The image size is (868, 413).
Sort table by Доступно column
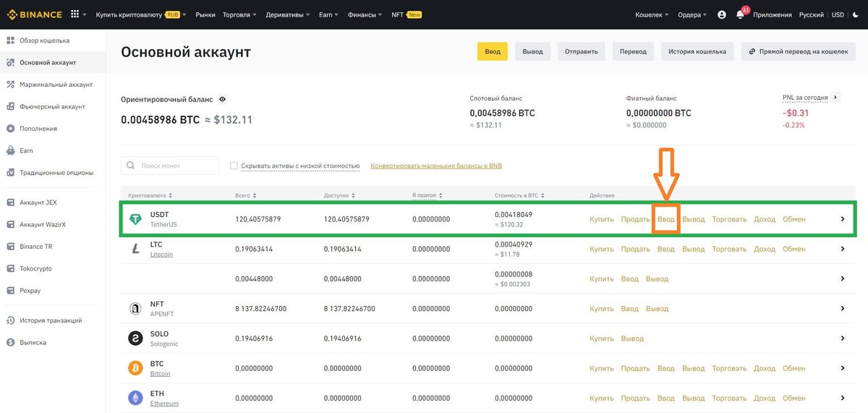[x=338, y=196]
